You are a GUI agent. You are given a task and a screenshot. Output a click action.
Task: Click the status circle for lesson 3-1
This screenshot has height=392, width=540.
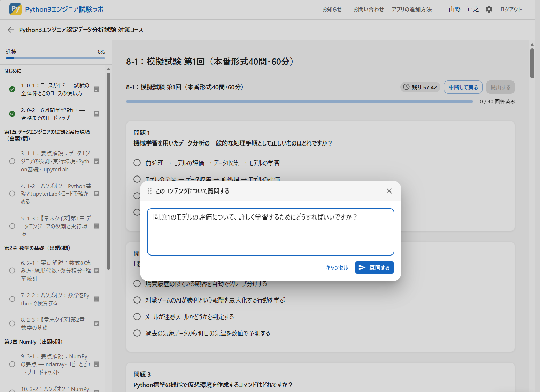(12, 364)
